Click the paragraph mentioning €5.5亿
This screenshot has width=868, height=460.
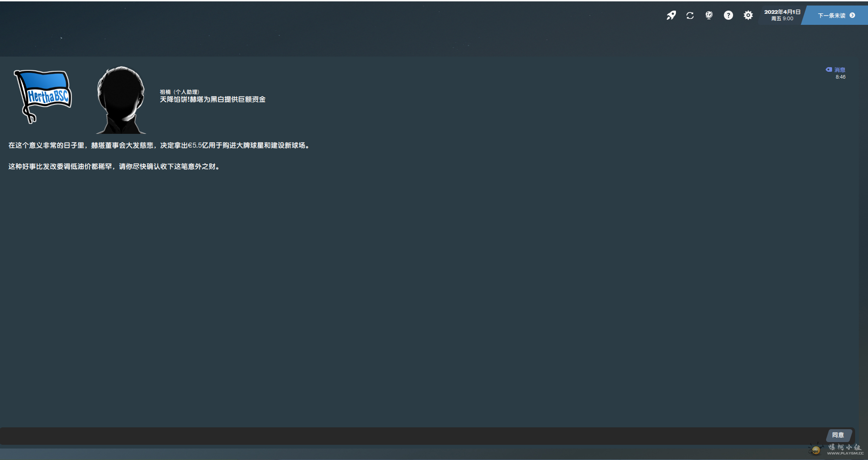tap(159, 145)
